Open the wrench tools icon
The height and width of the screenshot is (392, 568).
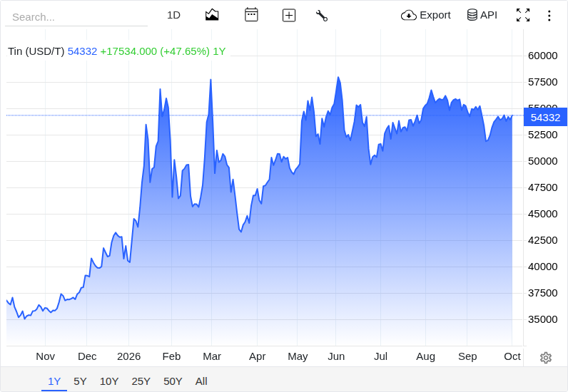(x=322, y=16)
